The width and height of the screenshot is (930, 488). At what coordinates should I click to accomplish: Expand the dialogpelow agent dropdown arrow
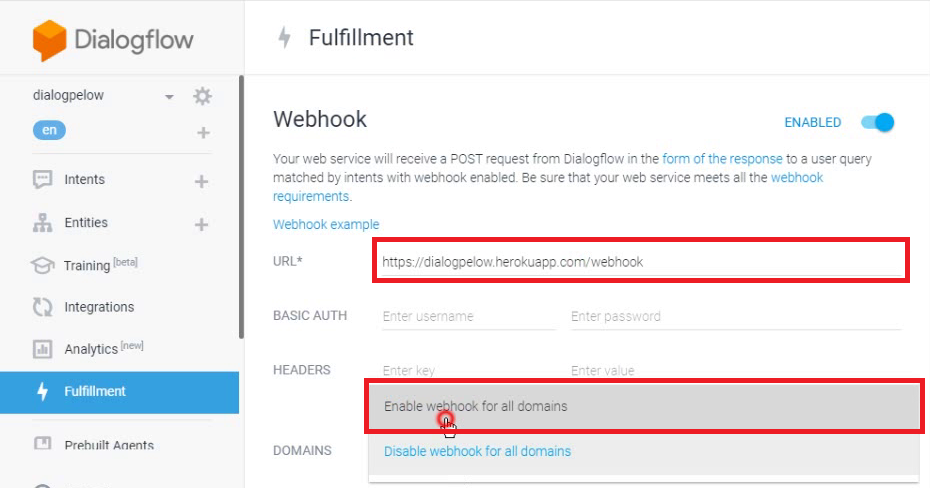tap(169, 97)
